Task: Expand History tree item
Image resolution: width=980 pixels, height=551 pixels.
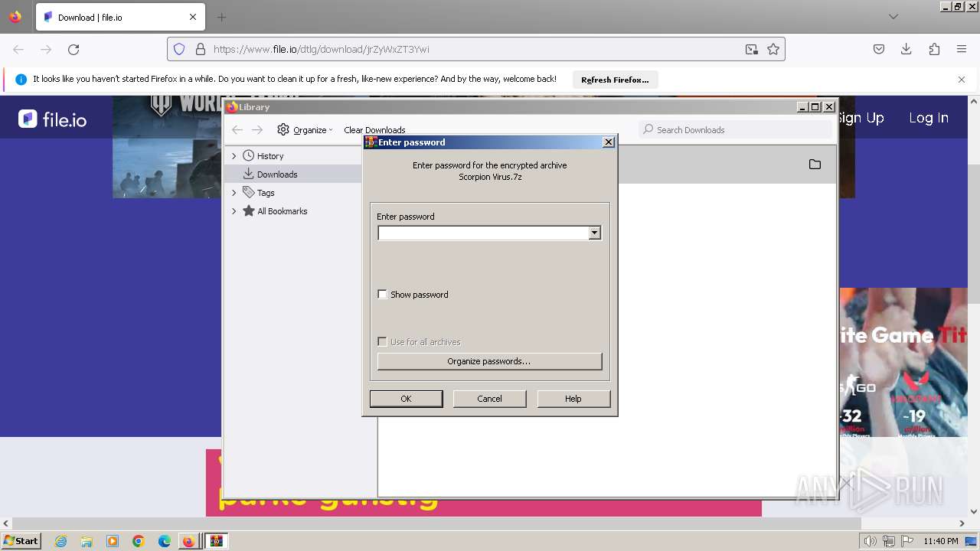Action: [234, 156]
